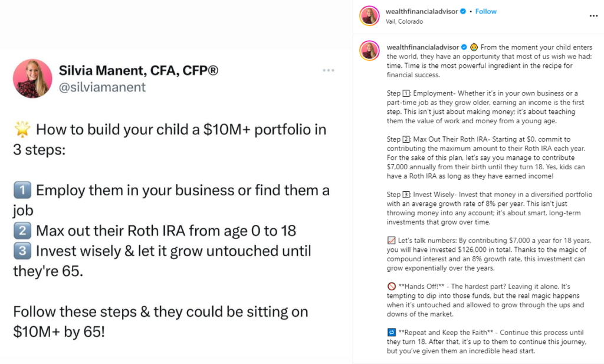The width and height of the screenshot is (604, 364).
Task: Open the tweet's three-dot options menu
Action: [328, 70]
